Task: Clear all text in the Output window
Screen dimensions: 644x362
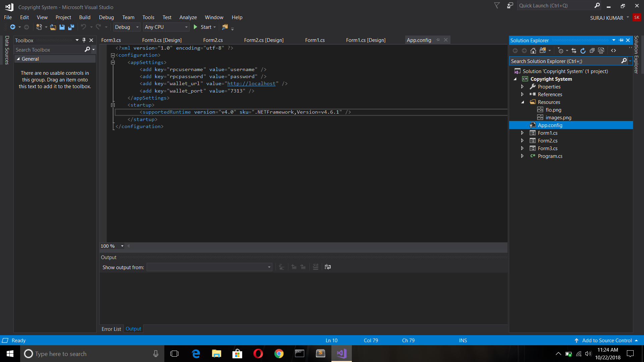Action: tap(316, 267)
